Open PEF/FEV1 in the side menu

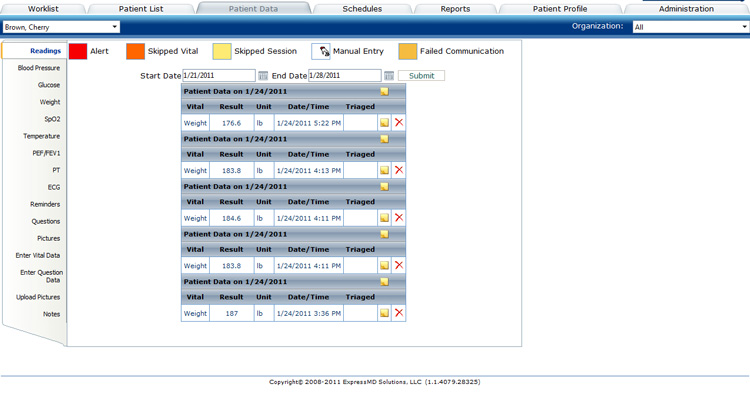click(46, 153)
